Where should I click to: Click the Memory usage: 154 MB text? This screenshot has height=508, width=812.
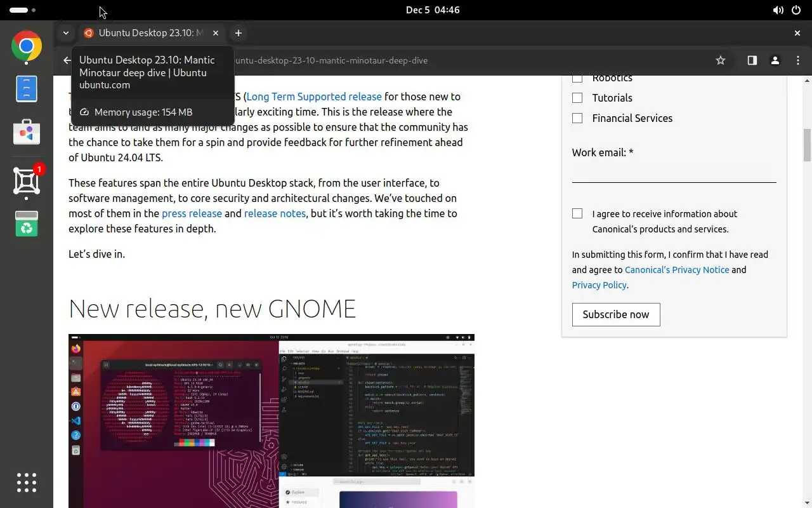pos(143,112)
